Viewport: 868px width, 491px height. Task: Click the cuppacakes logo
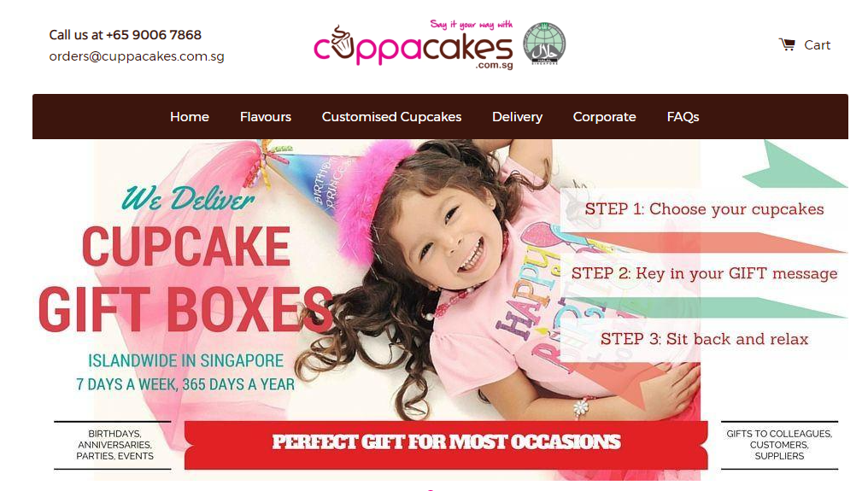point(413,45)
